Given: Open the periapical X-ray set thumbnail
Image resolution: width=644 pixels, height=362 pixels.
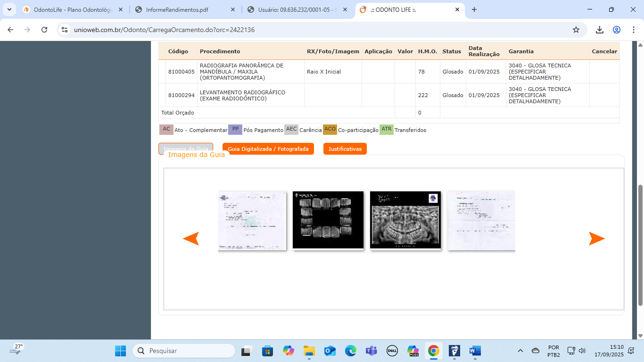Looking at the screenshot, I should click(x=328, y=220).
